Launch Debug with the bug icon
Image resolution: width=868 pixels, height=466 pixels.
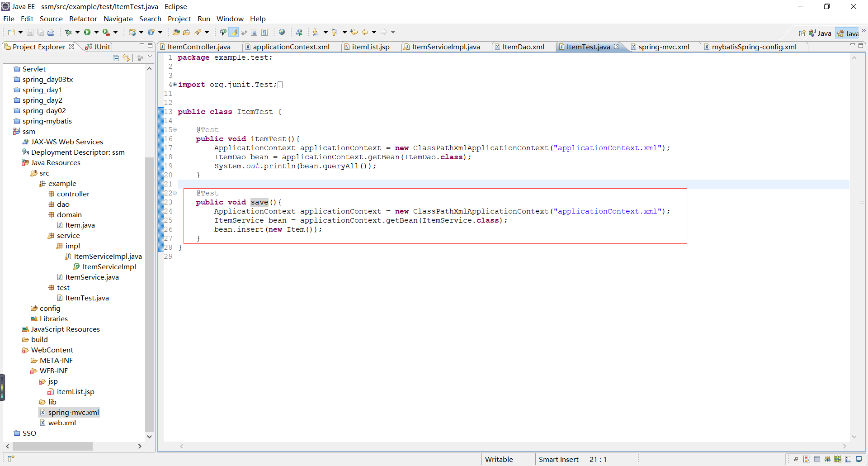coord(69,32)
